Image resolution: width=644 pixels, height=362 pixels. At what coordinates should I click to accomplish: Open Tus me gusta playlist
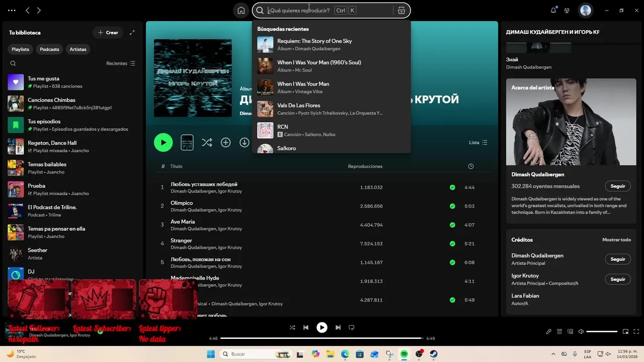(x=72, y=82)
